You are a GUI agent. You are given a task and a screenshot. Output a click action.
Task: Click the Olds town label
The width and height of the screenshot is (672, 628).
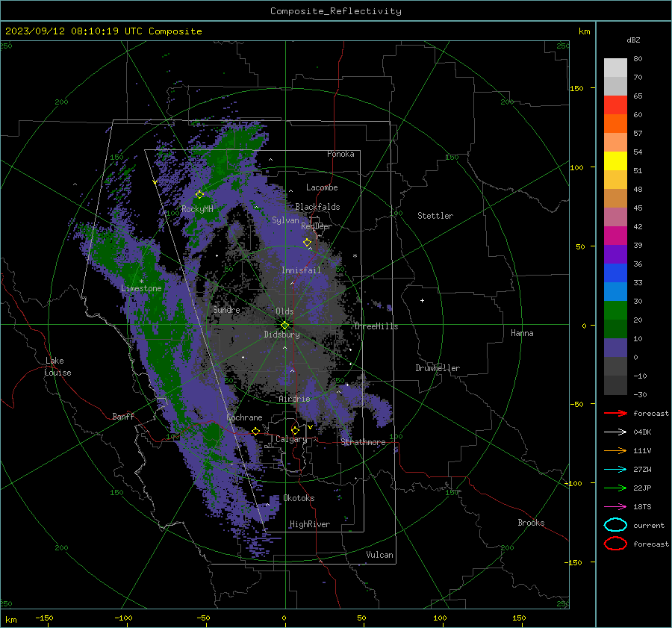284,311
